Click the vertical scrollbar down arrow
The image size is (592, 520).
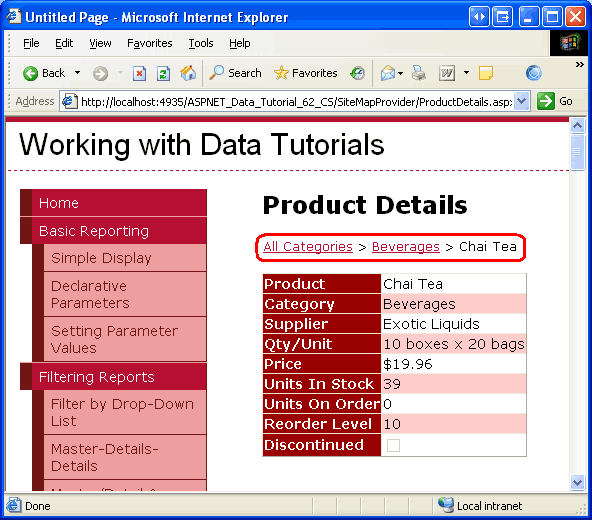coord(577,482)
